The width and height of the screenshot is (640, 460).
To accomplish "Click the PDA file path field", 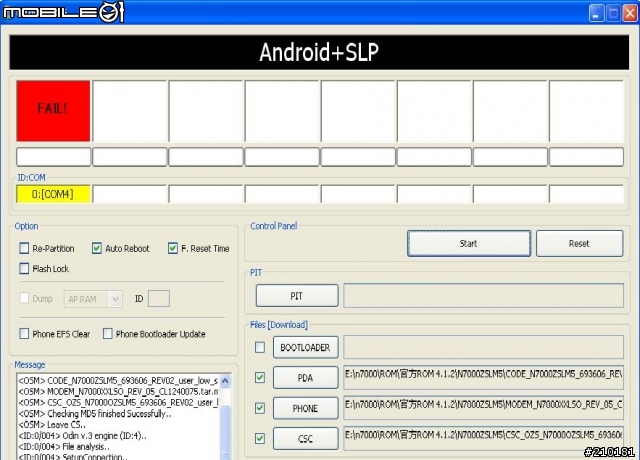I will (484, 378).
